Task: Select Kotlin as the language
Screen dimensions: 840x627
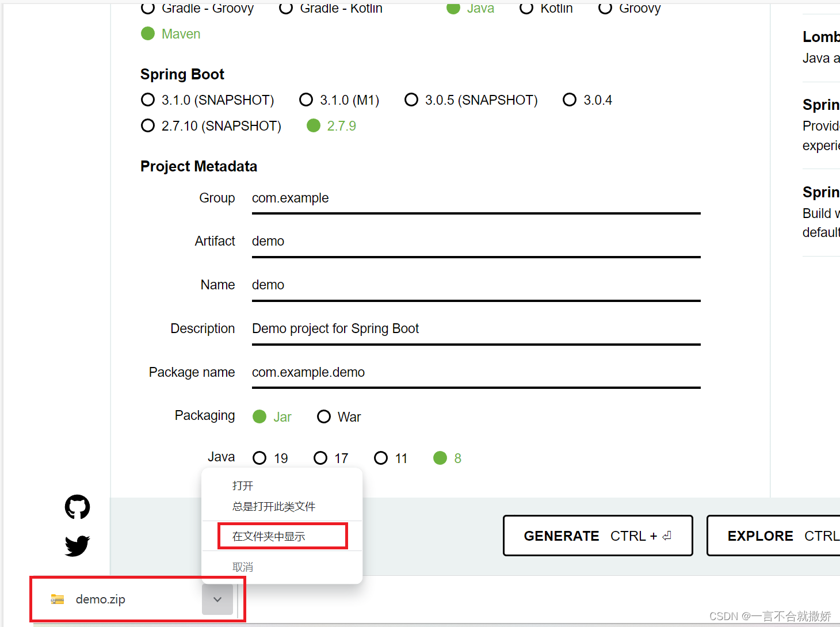Action: 546,8
